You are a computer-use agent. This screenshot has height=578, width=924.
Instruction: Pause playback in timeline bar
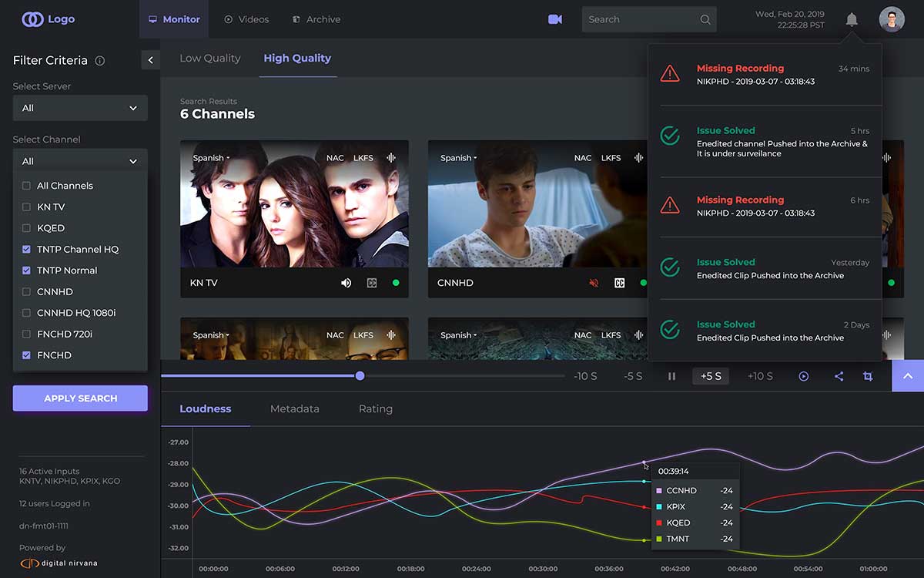671,376
